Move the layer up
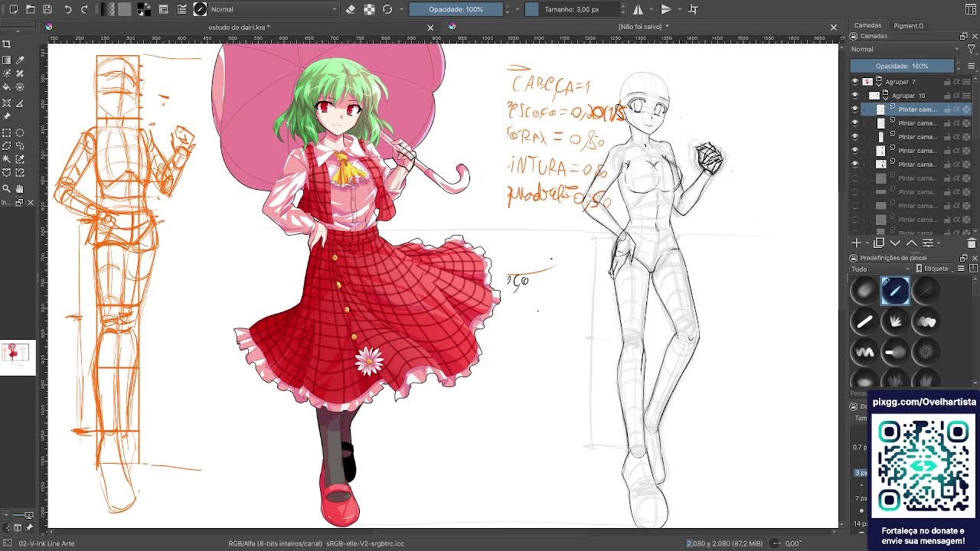Viewport: 980px width, 551px height. pos(911,243)
